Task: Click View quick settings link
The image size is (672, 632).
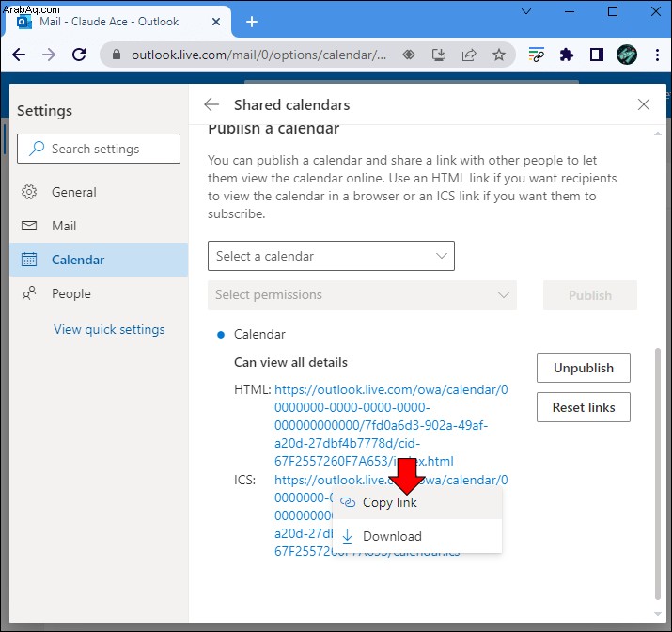Action: click(x=109, y=329)
